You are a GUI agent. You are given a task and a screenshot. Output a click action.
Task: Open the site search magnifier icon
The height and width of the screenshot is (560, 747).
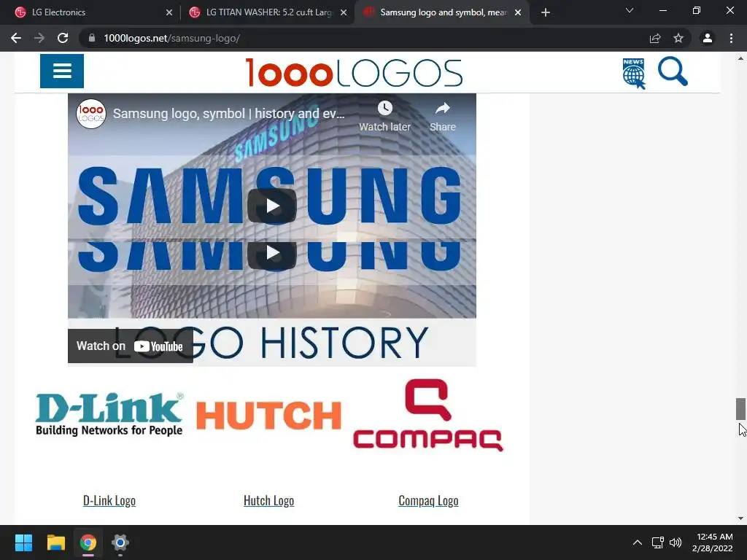click(672, 72)
